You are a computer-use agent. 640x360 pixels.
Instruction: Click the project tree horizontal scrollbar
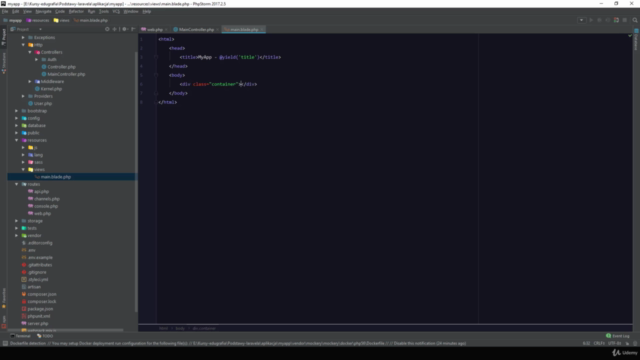click(x=65, y=330)
